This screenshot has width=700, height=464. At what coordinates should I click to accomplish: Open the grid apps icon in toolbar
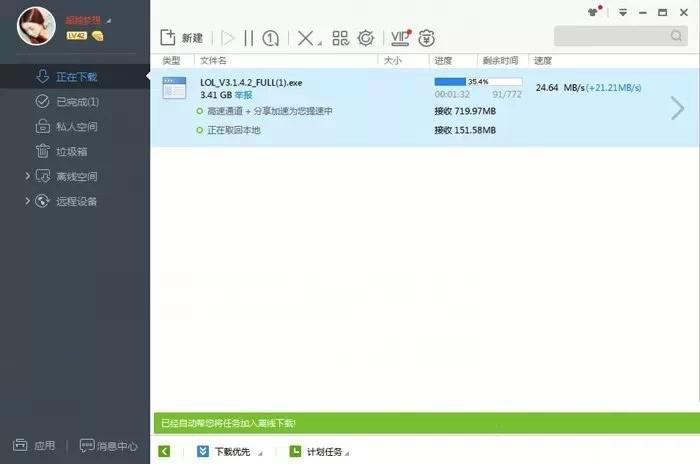341,38
